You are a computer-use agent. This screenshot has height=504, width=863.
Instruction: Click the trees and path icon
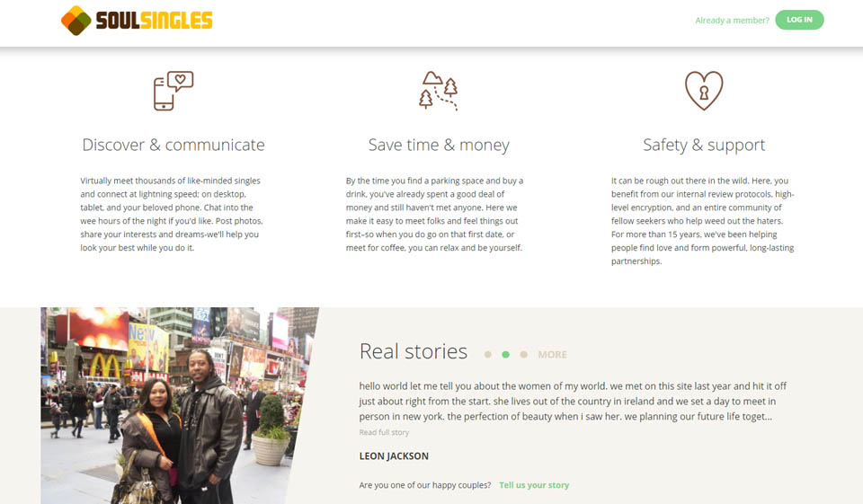coord(439,91)
